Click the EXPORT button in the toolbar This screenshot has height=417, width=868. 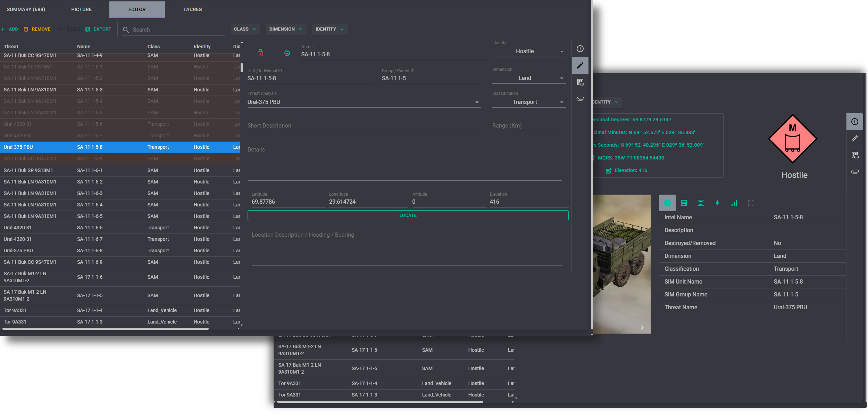pyautogui.click(x=98, y=29)
